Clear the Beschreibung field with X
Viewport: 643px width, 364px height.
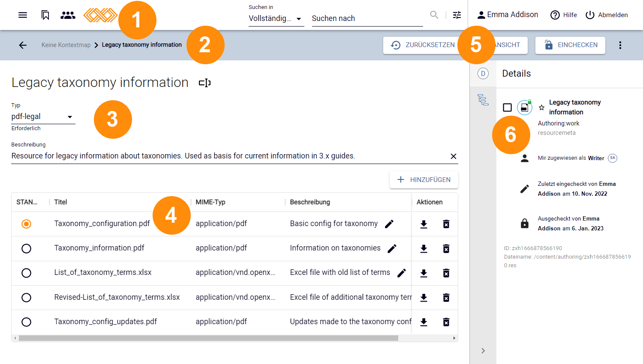[453, 156]
